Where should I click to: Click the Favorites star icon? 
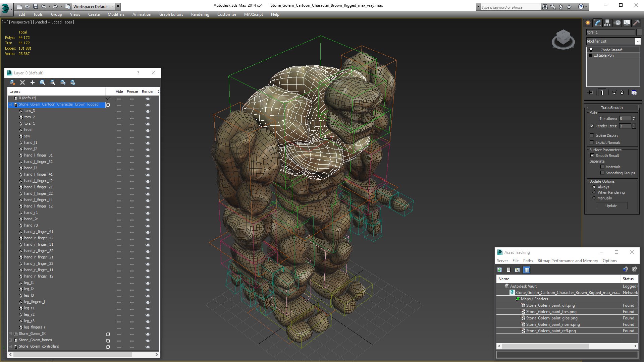(569, 7)
